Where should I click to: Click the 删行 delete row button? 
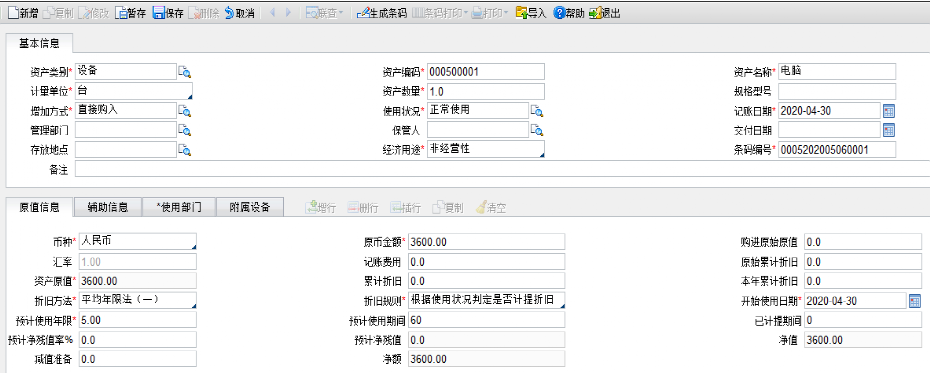click(x=363, y=208)
